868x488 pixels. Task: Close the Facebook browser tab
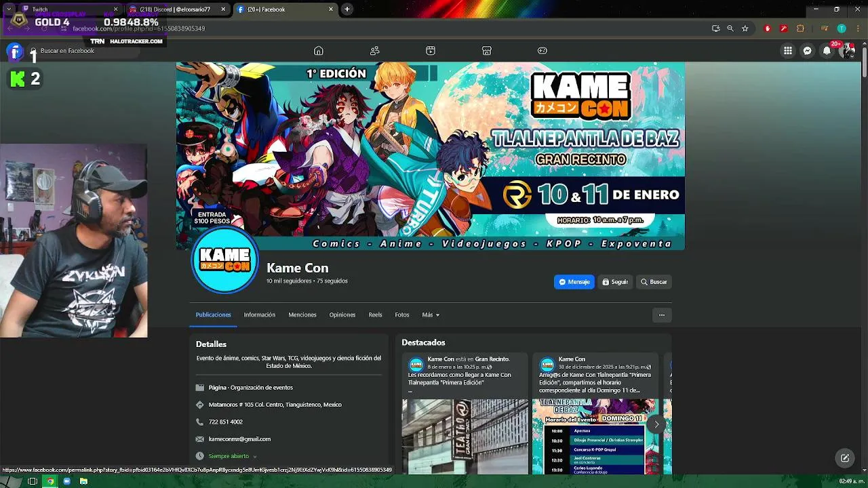pyautogui.click(x=331, y=9)
